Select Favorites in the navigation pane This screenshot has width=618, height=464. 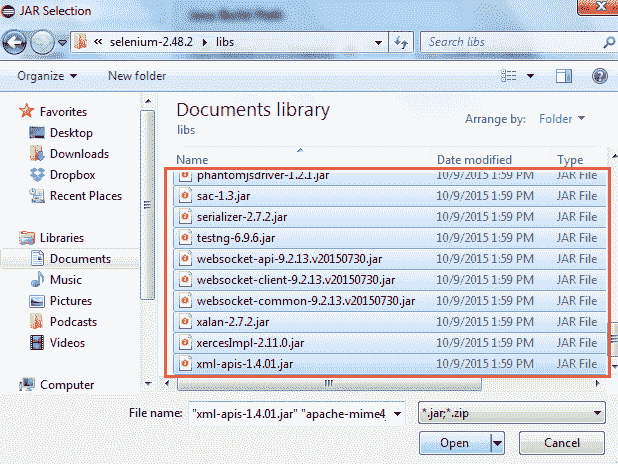pos(63,112)
